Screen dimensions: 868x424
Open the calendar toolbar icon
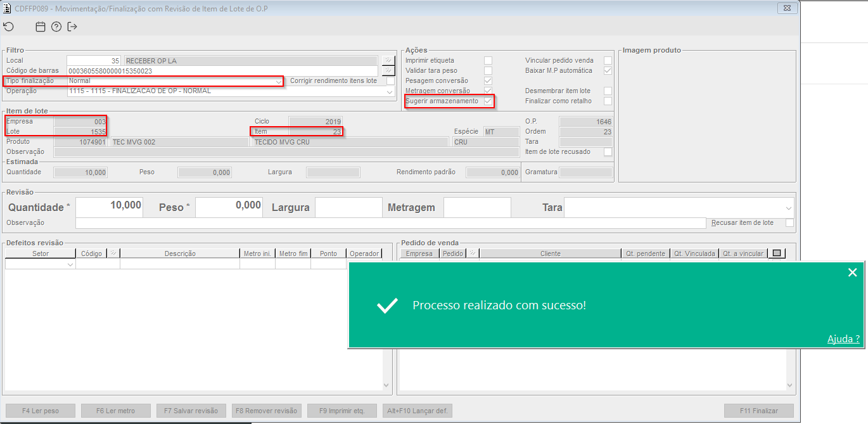[41, 27]
